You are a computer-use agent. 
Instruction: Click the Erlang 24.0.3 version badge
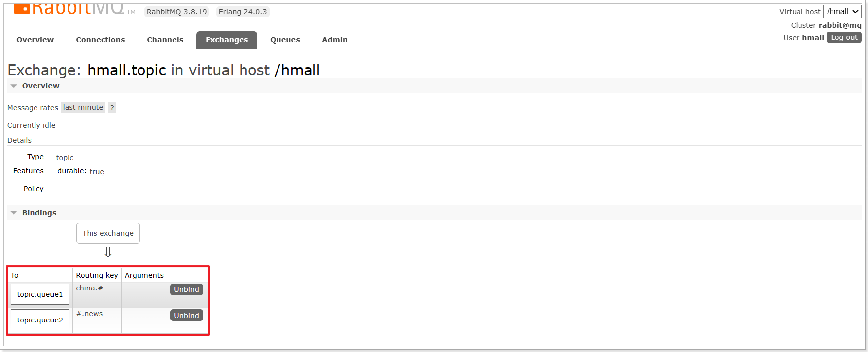point(243,12)
